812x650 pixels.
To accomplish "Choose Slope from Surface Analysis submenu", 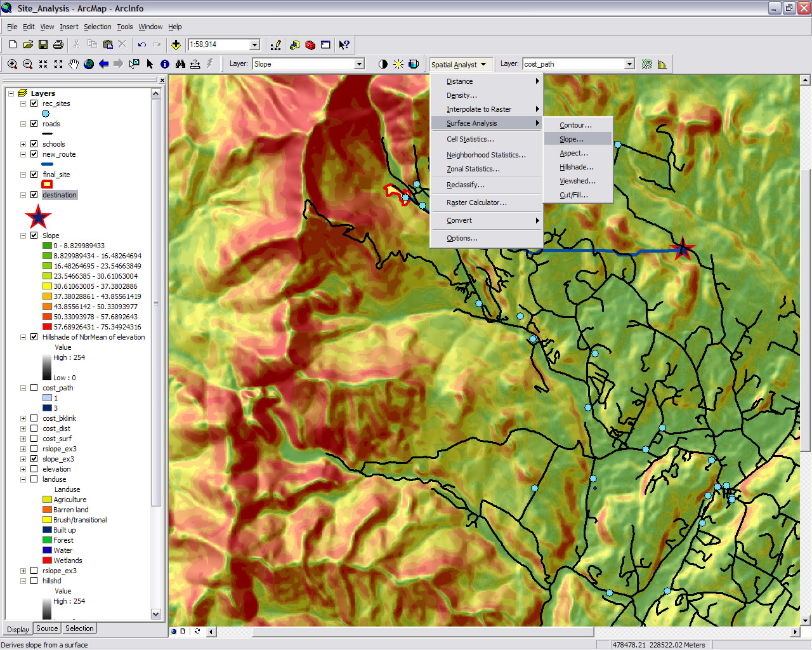I will [571, 139].
